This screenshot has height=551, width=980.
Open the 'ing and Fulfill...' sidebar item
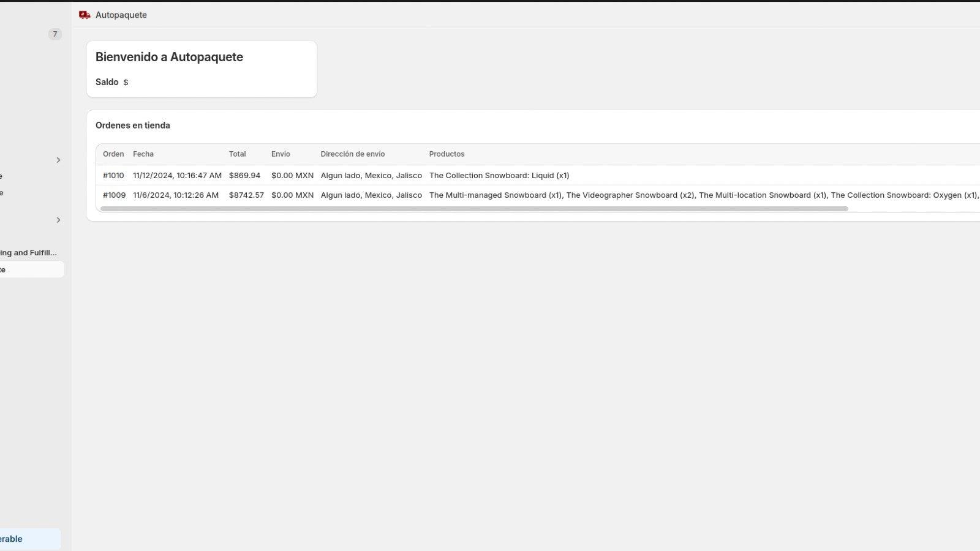click(x=28, y=253)
